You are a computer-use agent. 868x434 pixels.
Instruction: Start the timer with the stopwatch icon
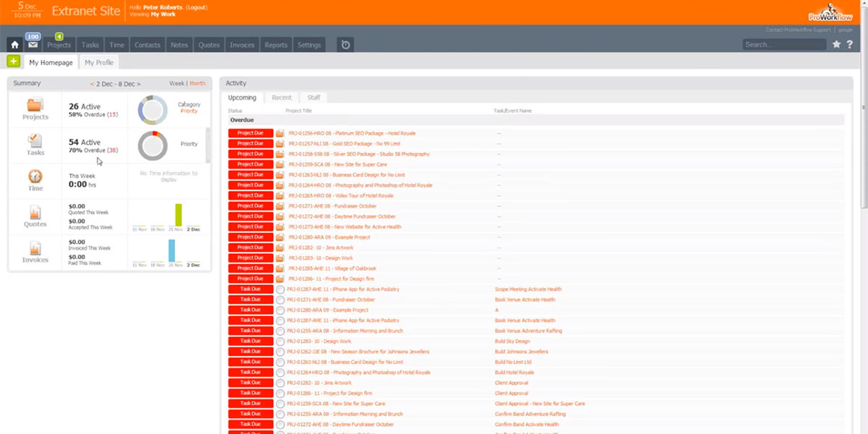click(x=346, y=45)
